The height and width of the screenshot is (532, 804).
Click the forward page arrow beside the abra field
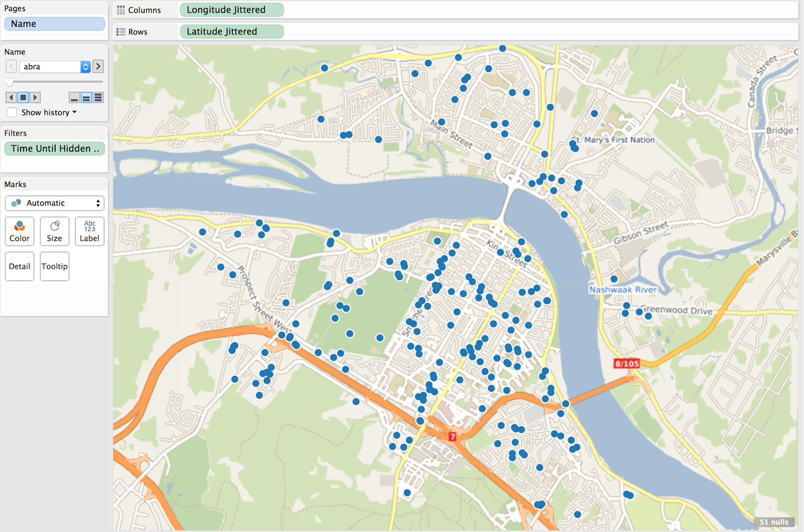point(98,66)
